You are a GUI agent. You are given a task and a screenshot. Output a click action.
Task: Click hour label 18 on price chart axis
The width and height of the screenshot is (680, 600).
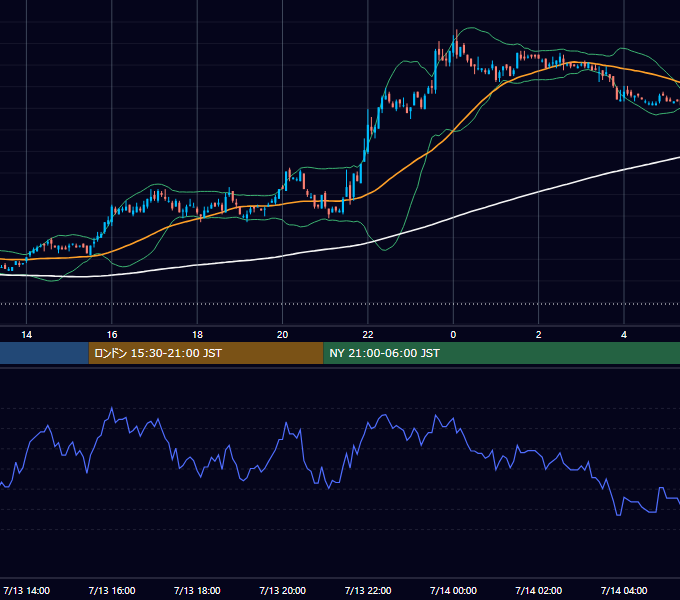(197, 335)
